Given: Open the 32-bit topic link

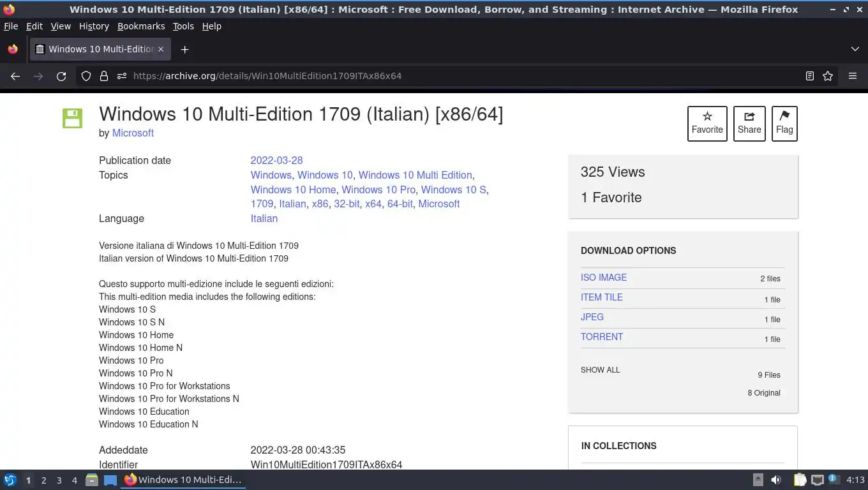Looking at the screenshot, I should coord(347,204).
